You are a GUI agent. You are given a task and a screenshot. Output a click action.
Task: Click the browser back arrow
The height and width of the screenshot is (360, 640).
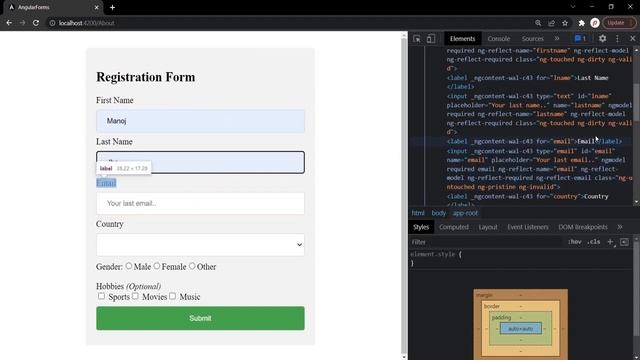click(x=9, y=23)
